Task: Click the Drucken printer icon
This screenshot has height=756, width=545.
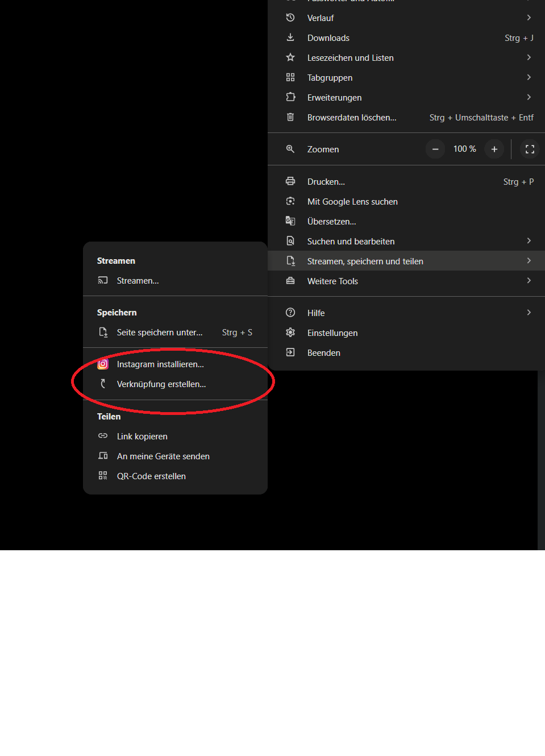Action: (x=290, y=181)
